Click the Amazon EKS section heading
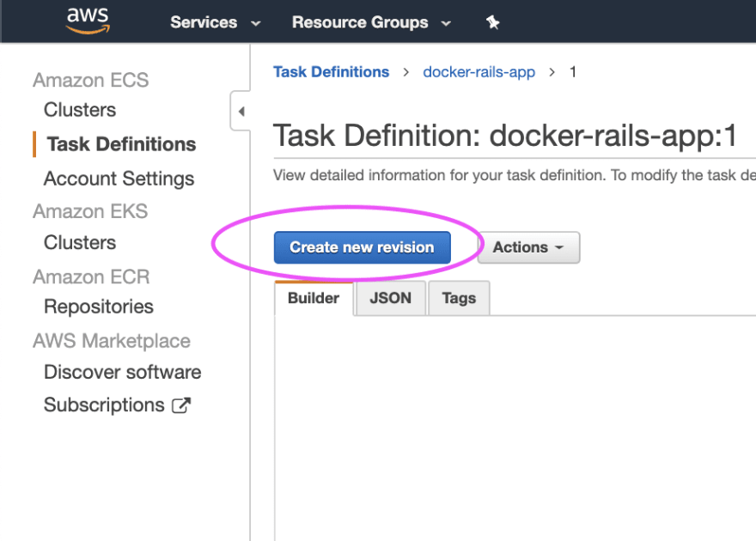 [90, 211]
